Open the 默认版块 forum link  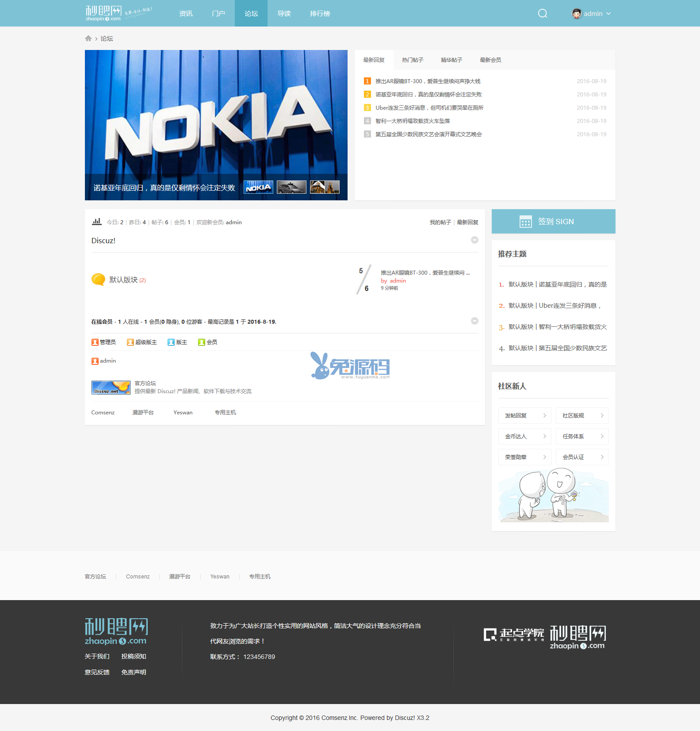(x=123, y=280)
